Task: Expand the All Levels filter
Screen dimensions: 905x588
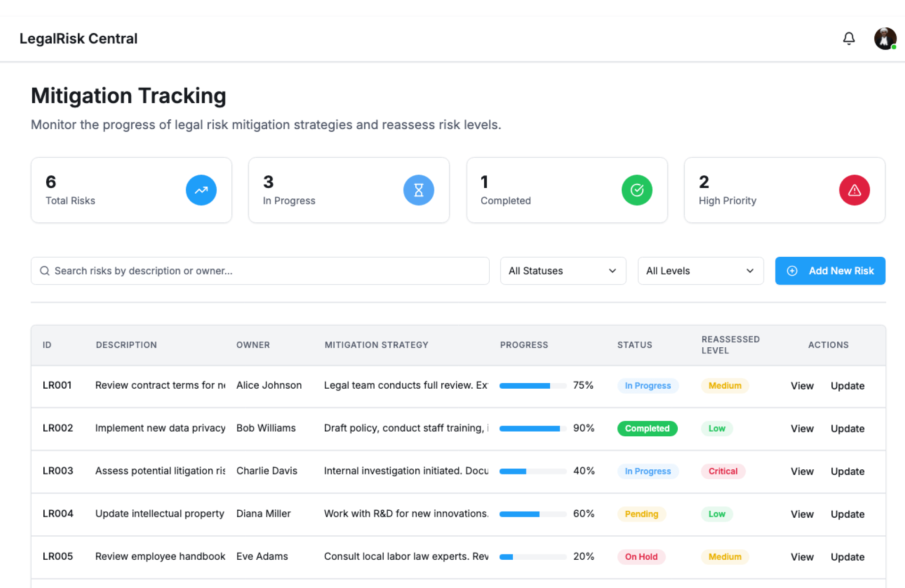Action: [700, 271]
